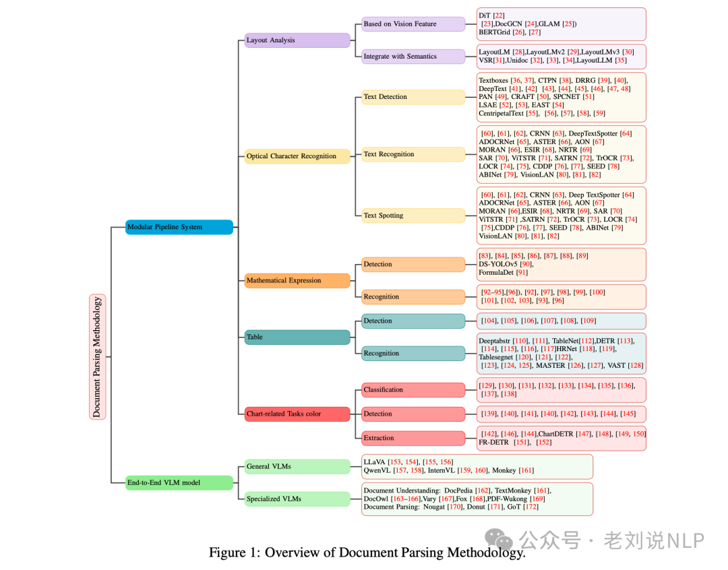
Task: Select the Mathematical Expression node
Action: [x=297, y=280]
